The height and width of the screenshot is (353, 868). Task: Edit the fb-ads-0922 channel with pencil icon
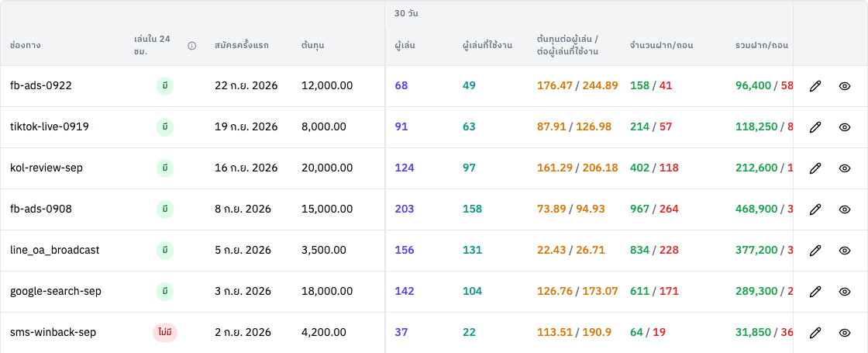[815, 86]
